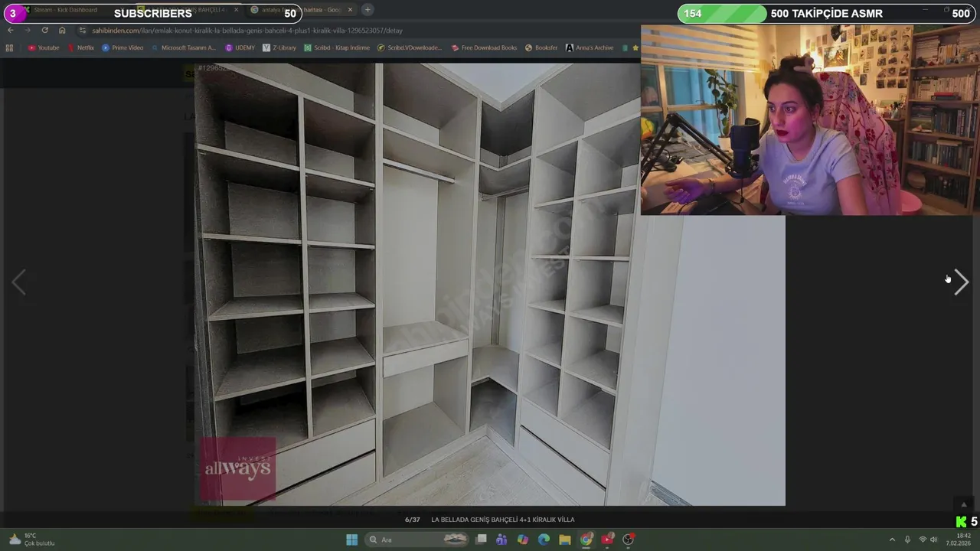Image resolution: width=980 pixels, height=551 pixels.
Task: Open Microsoft Teams from the taskbar
Action: coord(501,540)
